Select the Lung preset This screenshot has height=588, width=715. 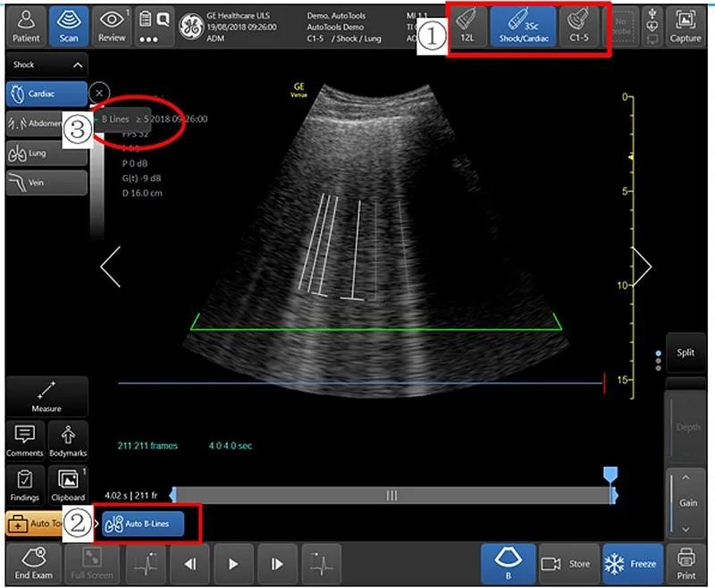pyautogui.click(x=46, y=153)
